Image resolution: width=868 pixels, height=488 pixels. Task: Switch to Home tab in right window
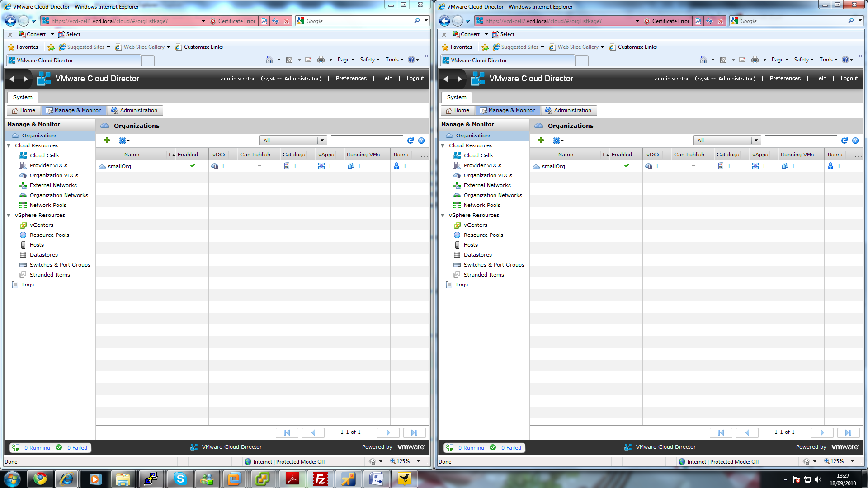click(457, 110)
